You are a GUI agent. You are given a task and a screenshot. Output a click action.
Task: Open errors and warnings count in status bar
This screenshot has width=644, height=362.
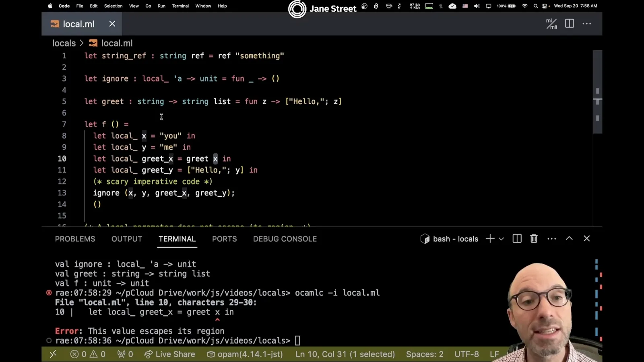[x=88, y=354]
